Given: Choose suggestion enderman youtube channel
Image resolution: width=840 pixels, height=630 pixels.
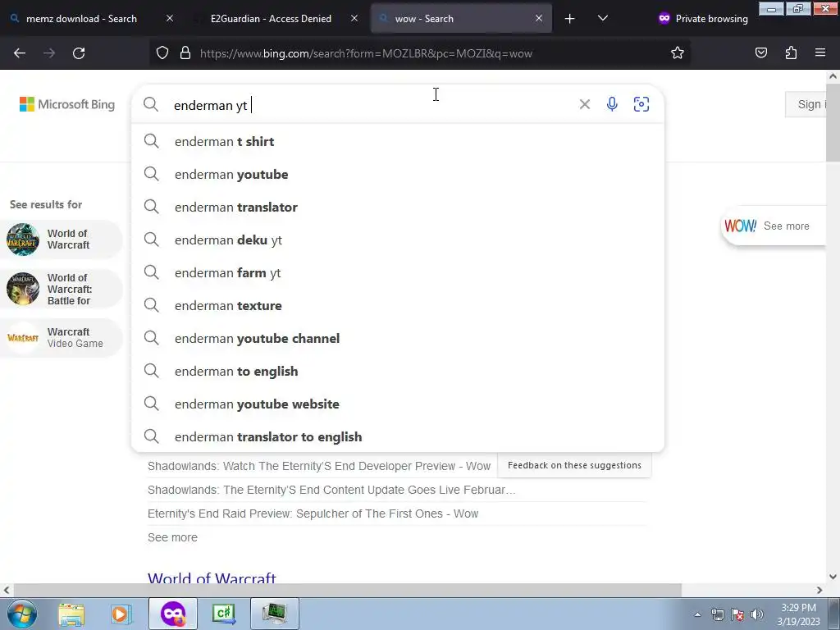Looking at the screenshot, I should [x=398, y=339].
